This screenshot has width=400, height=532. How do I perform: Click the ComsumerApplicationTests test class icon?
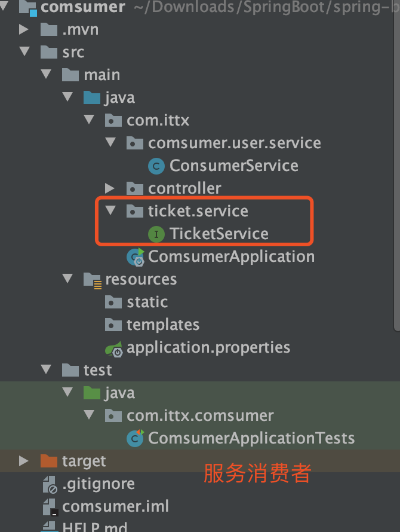[x=136, y=438]
